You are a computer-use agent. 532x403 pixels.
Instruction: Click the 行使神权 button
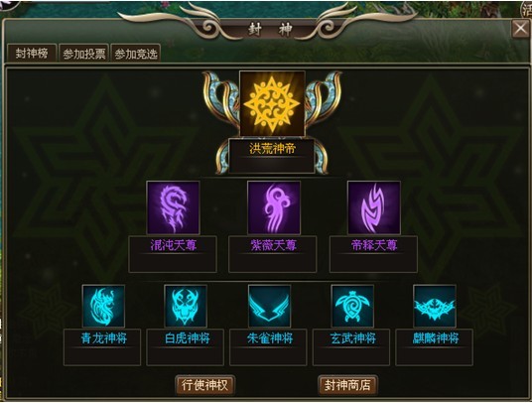pos(204,385)
